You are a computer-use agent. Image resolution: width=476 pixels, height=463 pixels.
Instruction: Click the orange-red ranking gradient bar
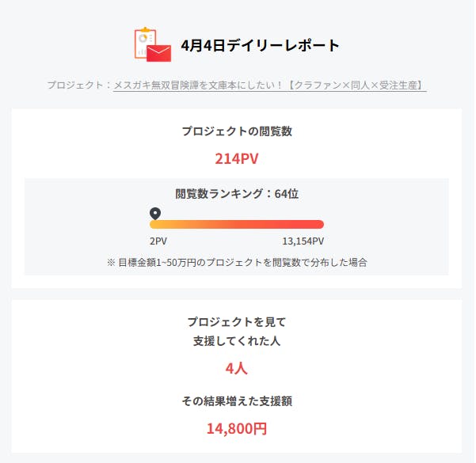click(x=237, y=224)
